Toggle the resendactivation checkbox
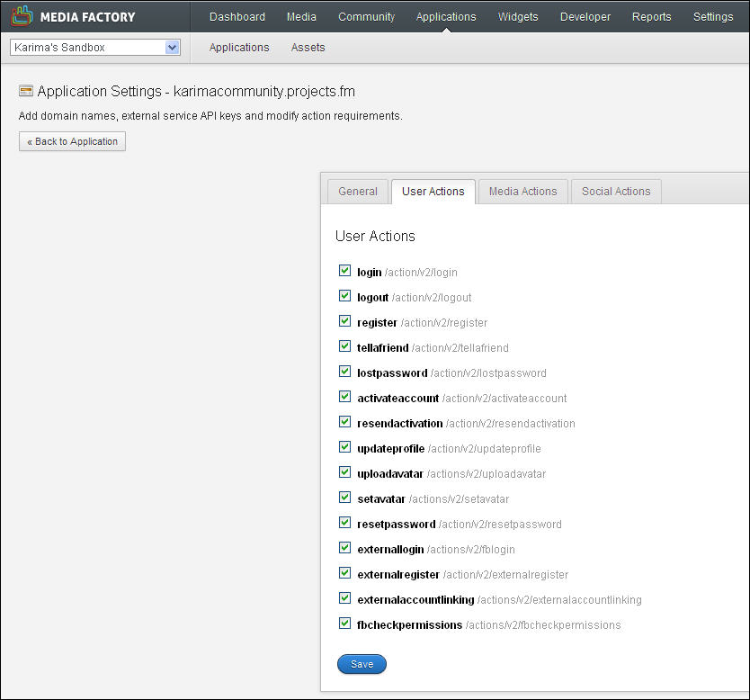The height and width of the screenshot is (700, 750). click(x=344, y=422)
